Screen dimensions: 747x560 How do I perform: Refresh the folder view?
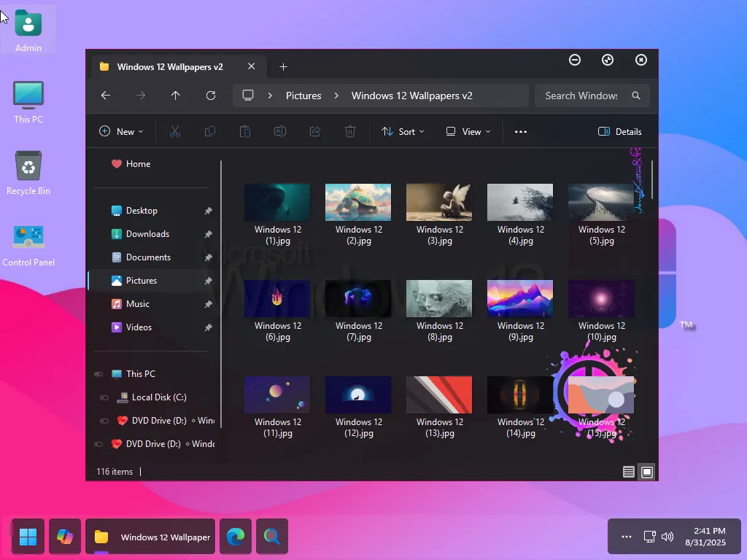point(211,96)
